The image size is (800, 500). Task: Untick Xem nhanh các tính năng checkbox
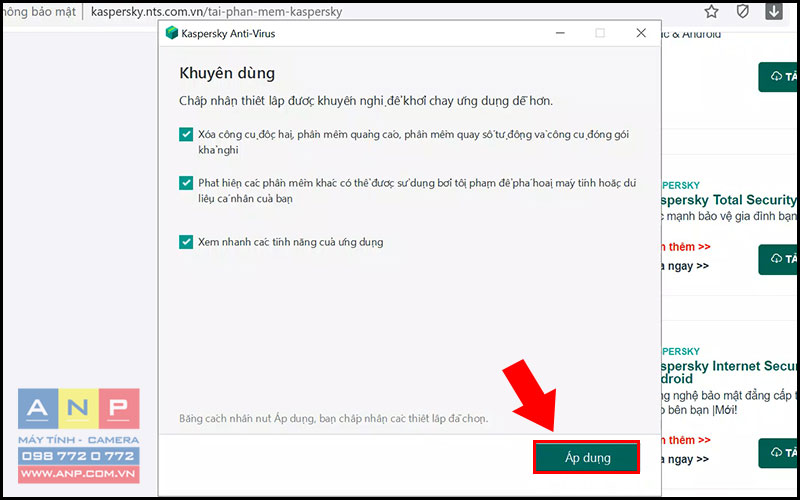pos(186,241)
